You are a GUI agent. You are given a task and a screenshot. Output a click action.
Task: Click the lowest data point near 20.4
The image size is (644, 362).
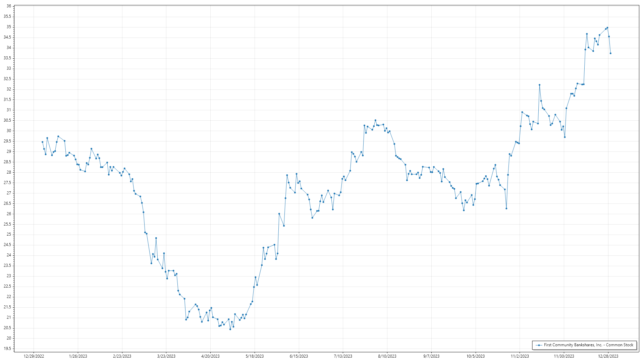click(x=230, y=329)
